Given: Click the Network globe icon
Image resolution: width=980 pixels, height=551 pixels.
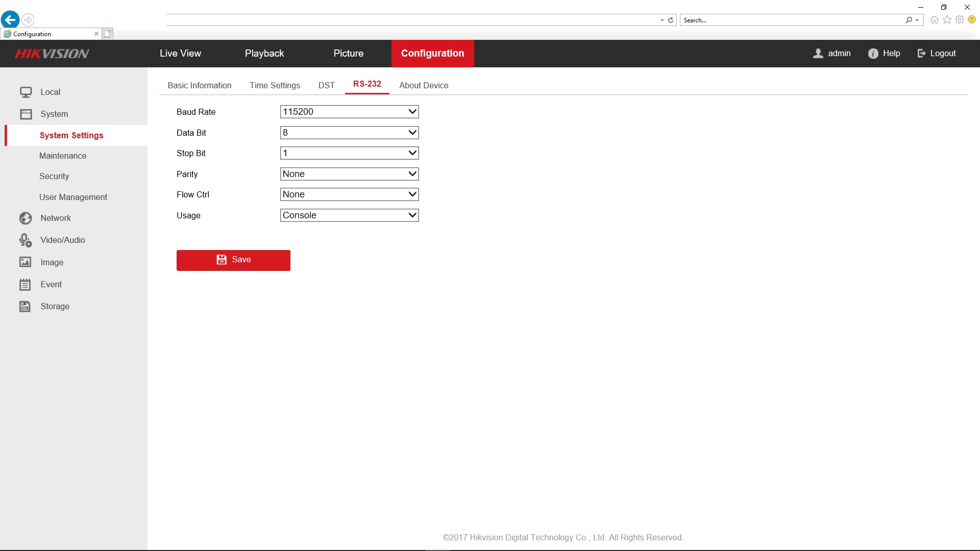Looking at the screenshot, I should point(26,218).
